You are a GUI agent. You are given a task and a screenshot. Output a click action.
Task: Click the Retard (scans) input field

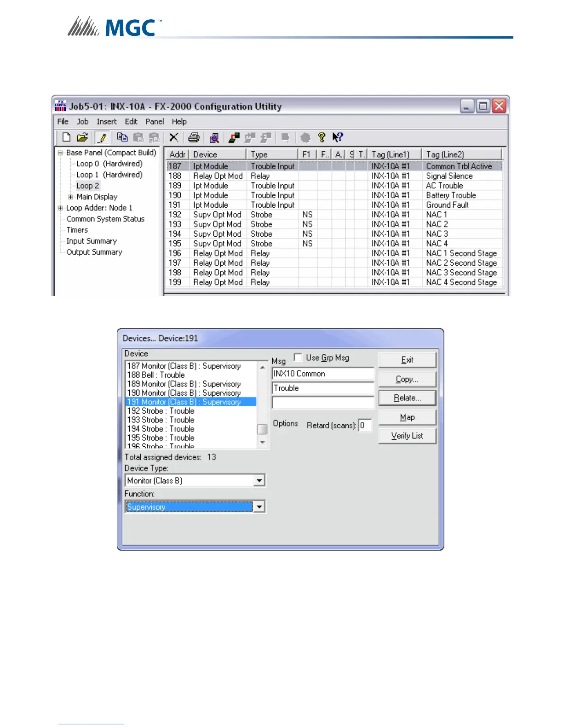click(365, 426)
